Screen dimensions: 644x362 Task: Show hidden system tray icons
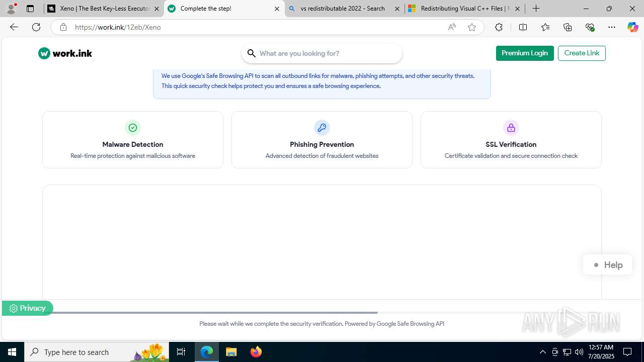[x=542, y=352]
